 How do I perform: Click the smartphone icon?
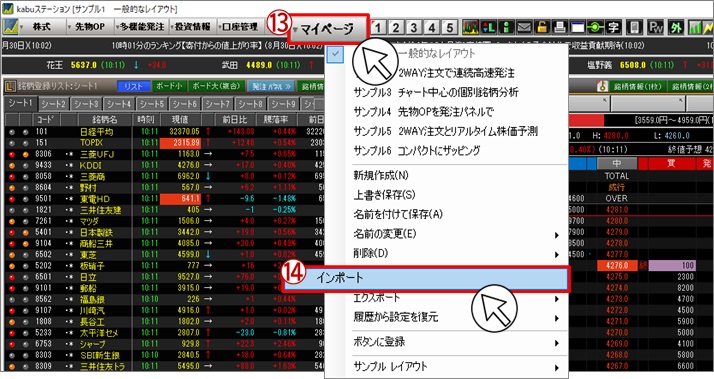click(634, 27)
